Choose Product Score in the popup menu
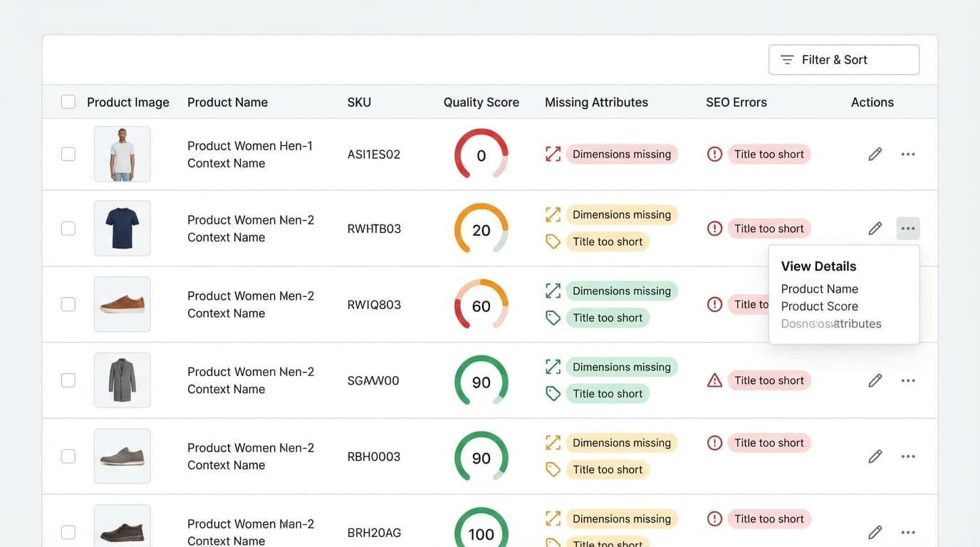This screenshot has width=980, height=547. 819,306
